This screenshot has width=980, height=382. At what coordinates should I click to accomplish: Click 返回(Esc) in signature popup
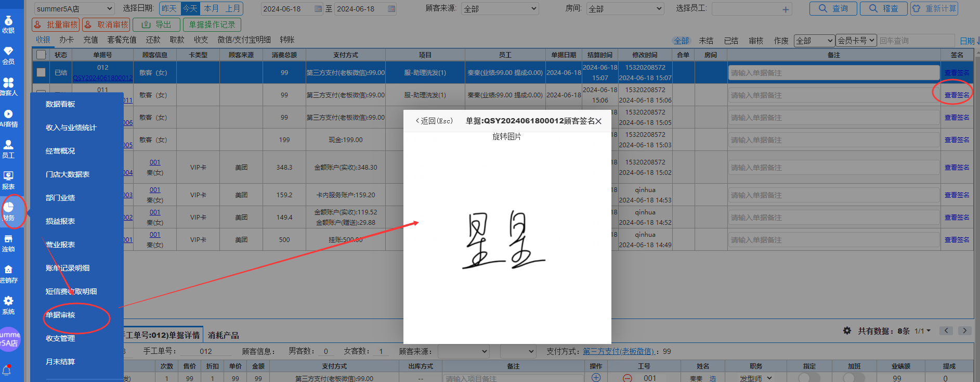click(x=434, y=121)
